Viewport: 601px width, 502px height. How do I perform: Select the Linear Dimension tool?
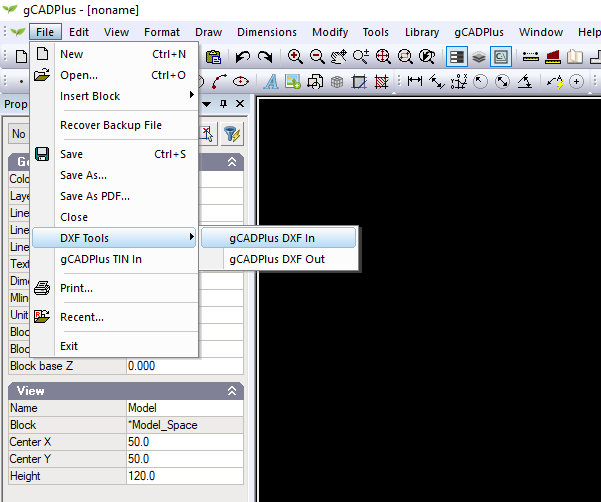point(415,81)
